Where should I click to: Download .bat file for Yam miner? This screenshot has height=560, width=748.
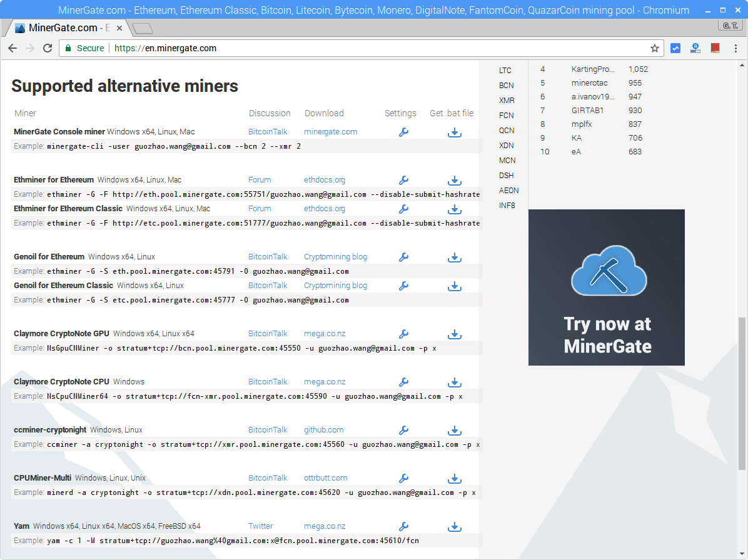click(x=455, y=526)
